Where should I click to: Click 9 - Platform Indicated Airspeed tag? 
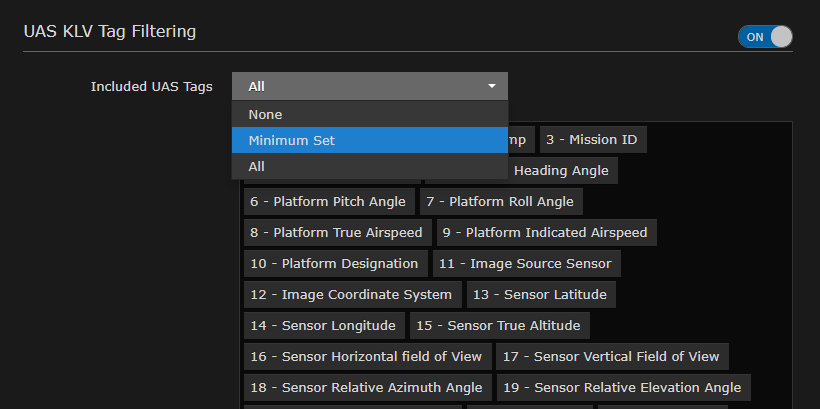(545, 233)
